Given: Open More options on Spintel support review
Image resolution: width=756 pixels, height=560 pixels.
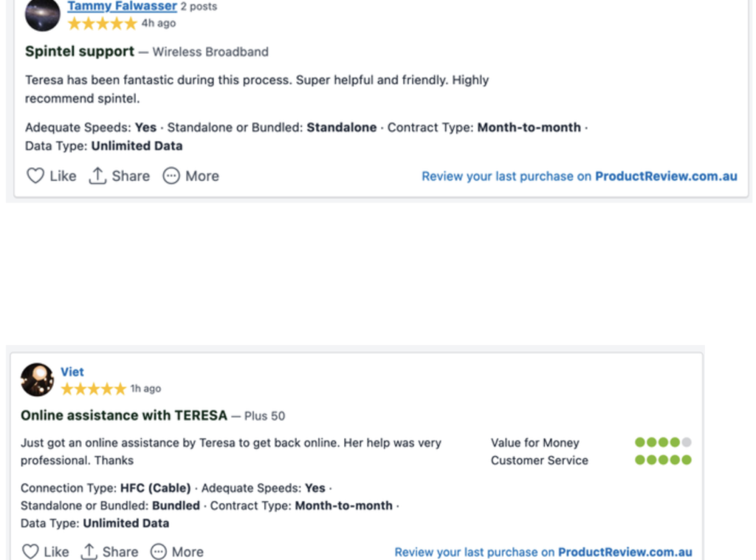Looking at the screenshot, I should tap(191, 176).
